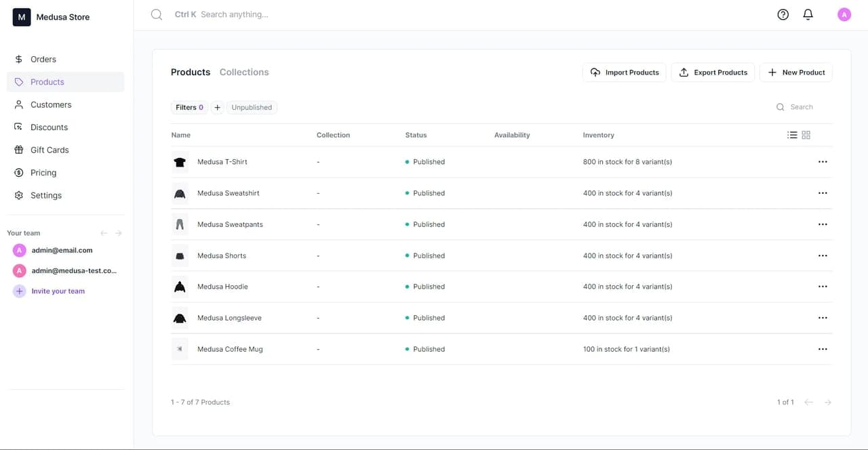Image resolution: width=868 pixels, height=450 pixels.
Task: Open the Orders section in sidebar
Action: [x=66, y=59]
